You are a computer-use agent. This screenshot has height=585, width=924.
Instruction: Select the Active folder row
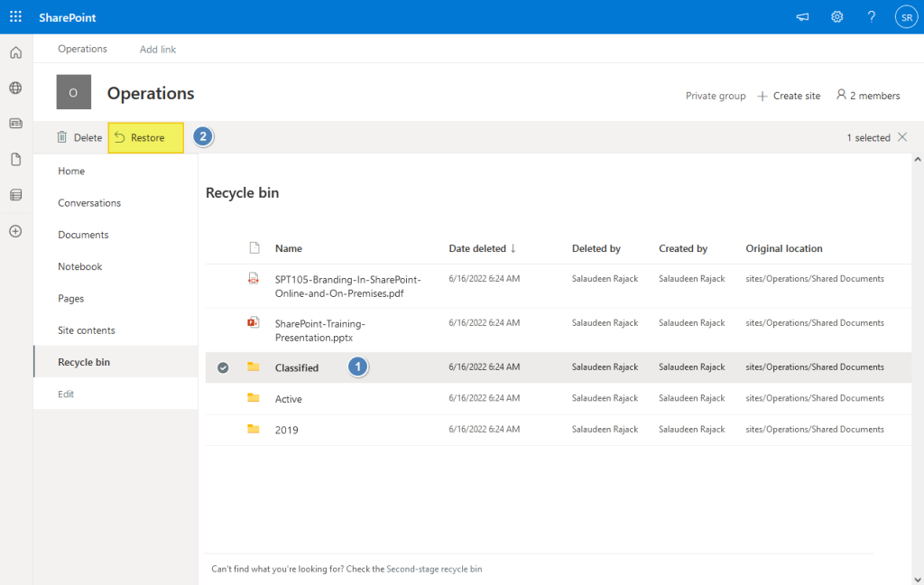click(x=558, y=399)
